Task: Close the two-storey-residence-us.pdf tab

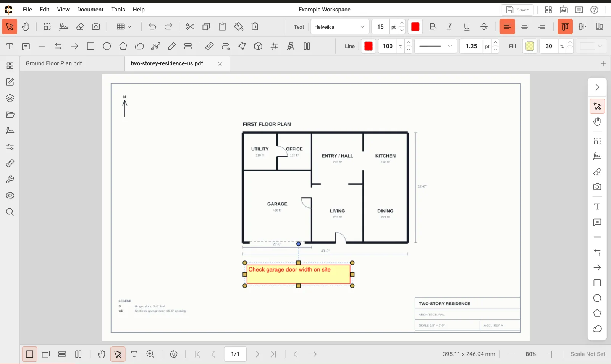Action: pyautogui.click(x=220, y=64)
